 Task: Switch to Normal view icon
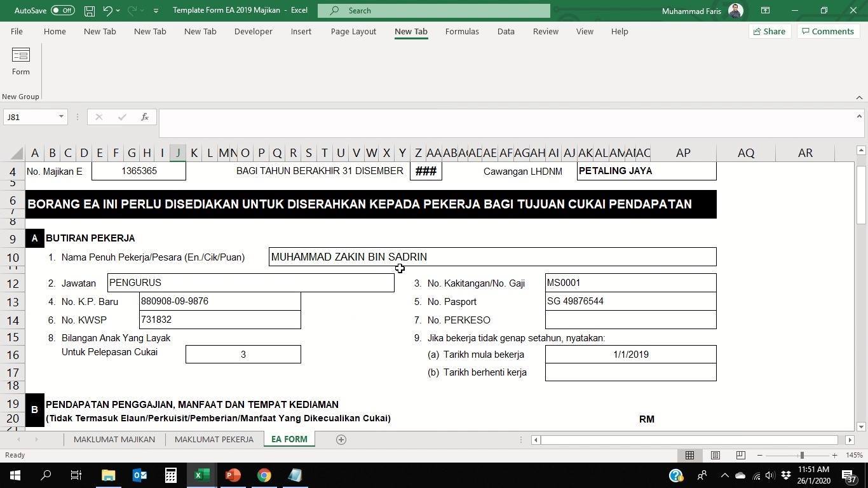tap(689, 455)
